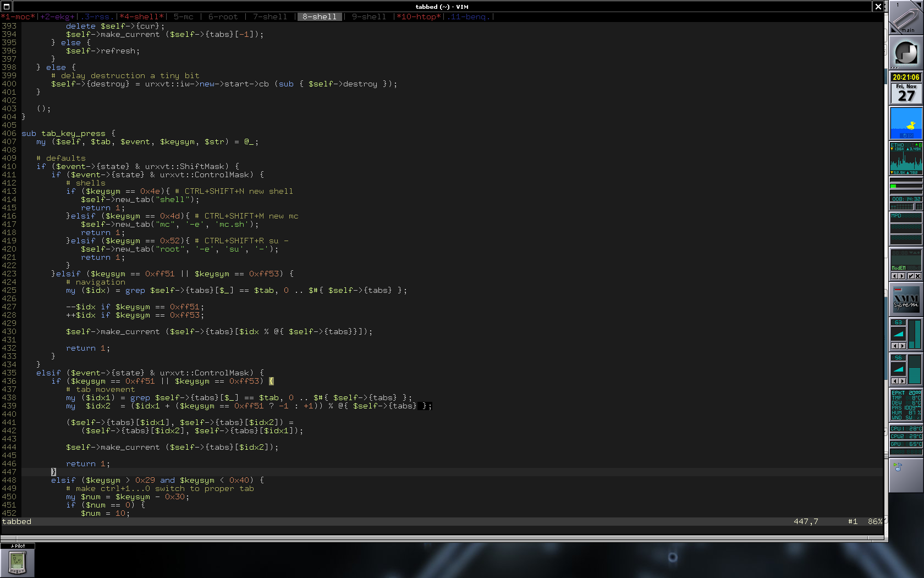
Task: Click the title bar text 'tabbed (~) - VIM'
Action: click(x=442, y=7)
